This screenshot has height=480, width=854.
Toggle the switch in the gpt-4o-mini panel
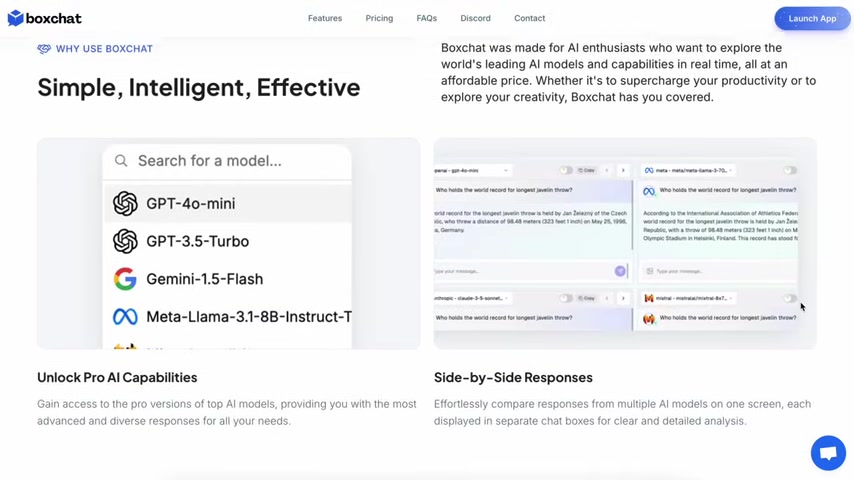pos(566,171)
